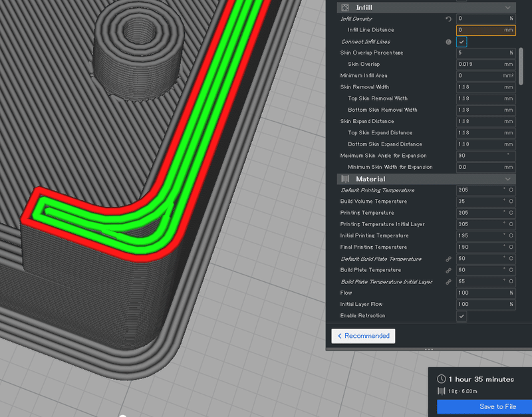Reset Infill Density with the revert arrow
The image size is (532, 417).
[x=448, y=19]
